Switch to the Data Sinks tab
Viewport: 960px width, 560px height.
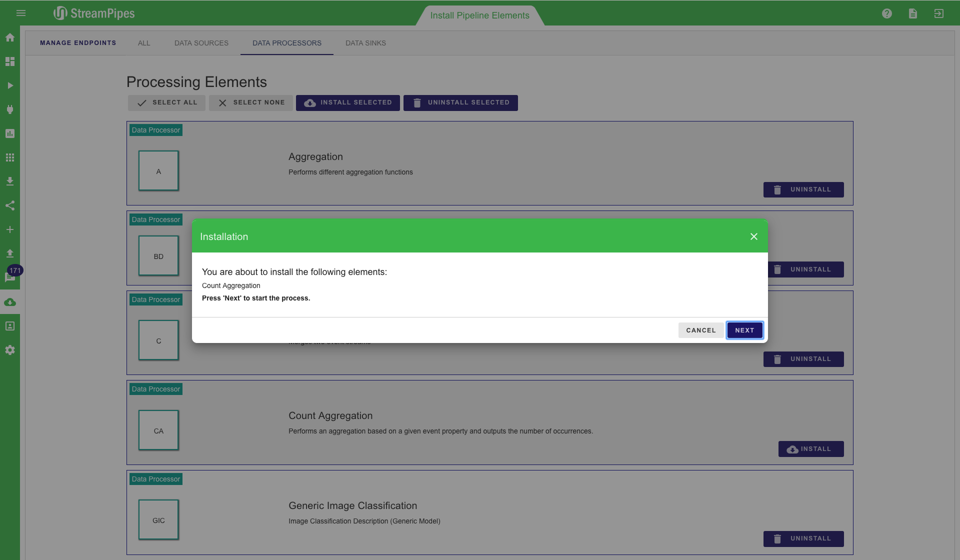pyautogui.click(x=365, y=43)
